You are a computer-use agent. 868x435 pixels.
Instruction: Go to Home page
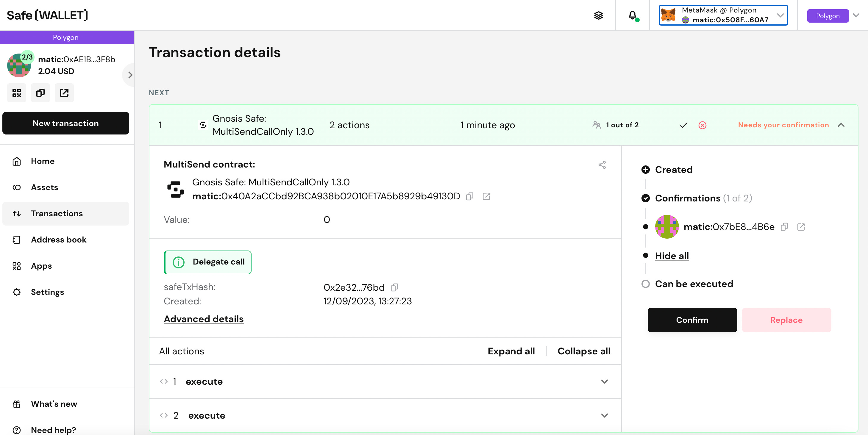point(66,161)
